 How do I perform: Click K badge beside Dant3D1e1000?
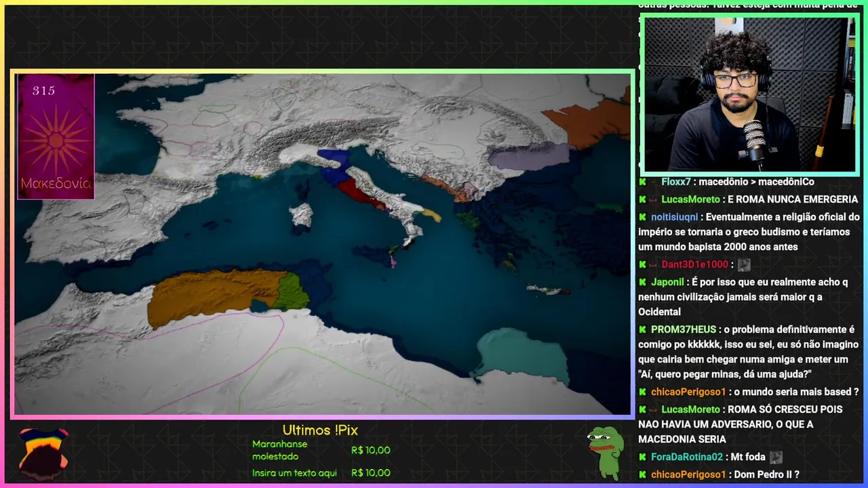click(x=643, y=264)
